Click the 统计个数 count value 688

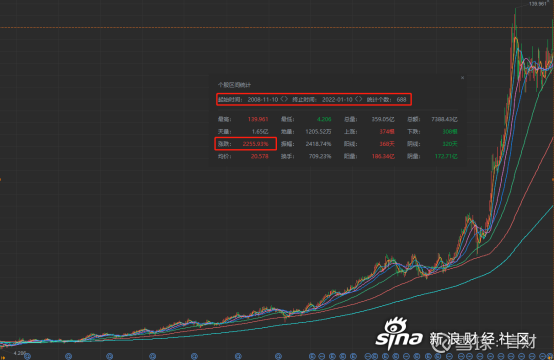point(401,100)
